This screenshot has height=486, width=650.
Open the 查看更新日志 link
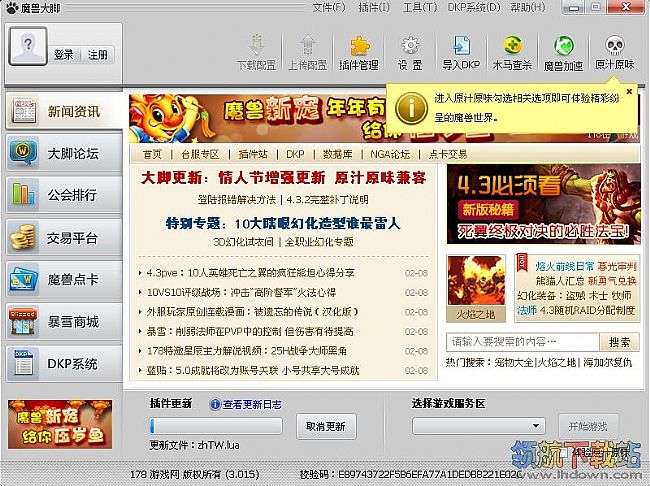[x=252, y=404]
